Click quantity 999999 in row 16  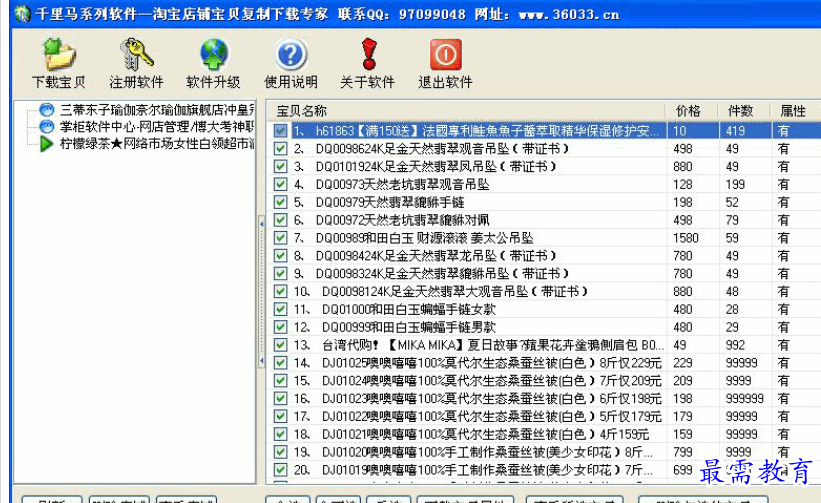(745, 399)
